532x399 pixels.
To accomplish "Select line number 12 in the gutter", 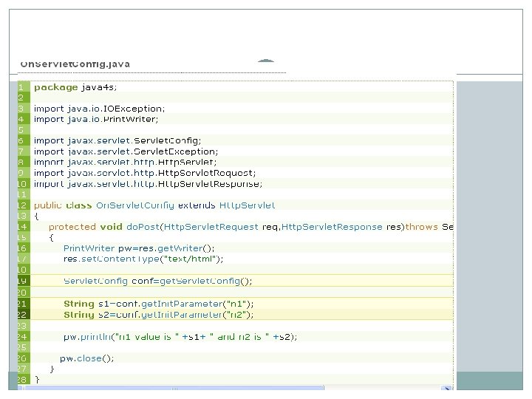I will pyautogui.click(x=21, y=205).
